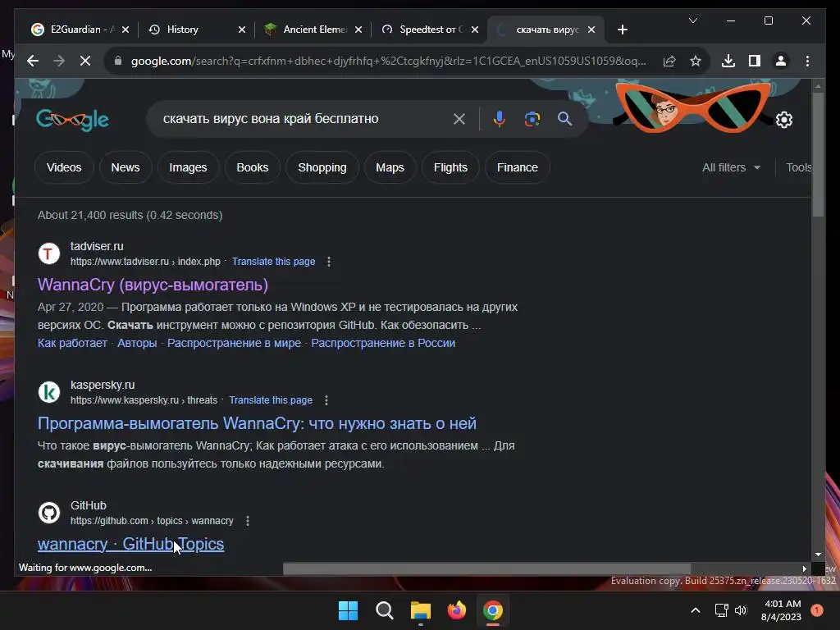Click the address bar URL
Screen dimensions: 840x630
point(388,61)
